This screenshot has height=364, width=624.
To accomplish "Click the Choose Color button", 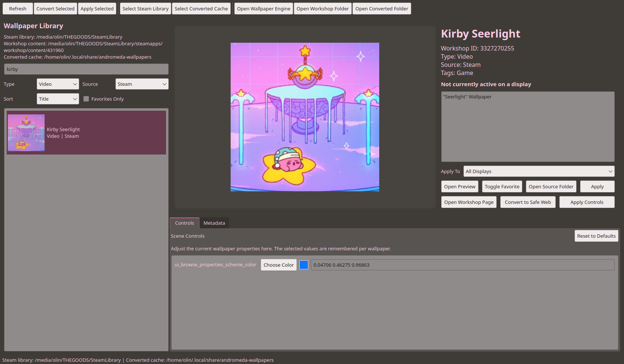I will pyautogui.click(x=279, y=265).
